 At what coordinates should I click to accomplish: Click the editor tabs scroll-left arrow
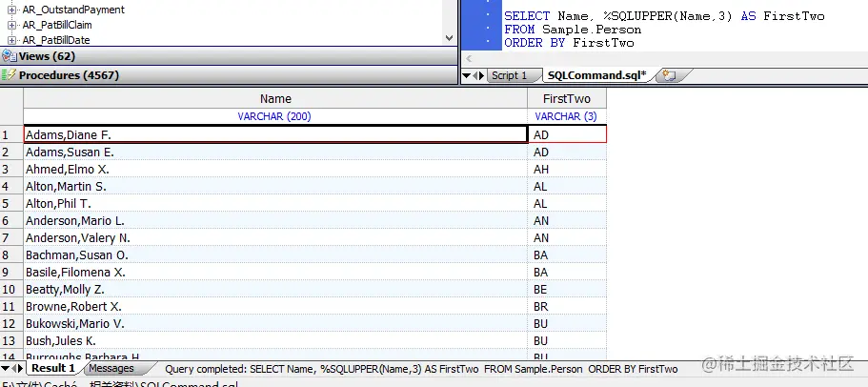[474, 76]
